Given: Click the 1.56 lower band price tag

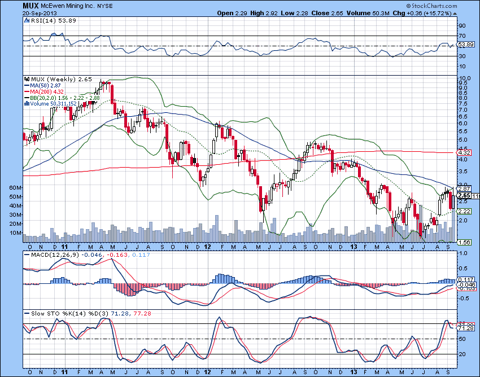Looking at the screenshot, I should [464, 242].
